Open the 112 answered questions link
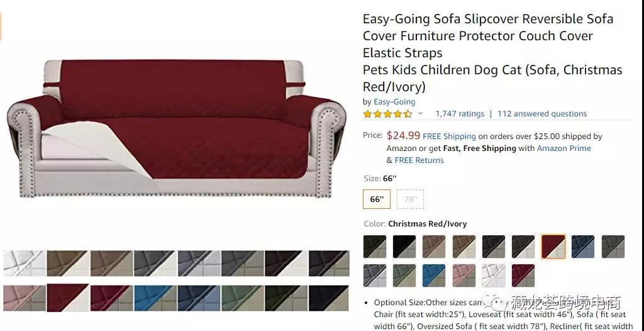Image resolution: width=644 pixels, height=331 pixels. [x=541, y=114]
